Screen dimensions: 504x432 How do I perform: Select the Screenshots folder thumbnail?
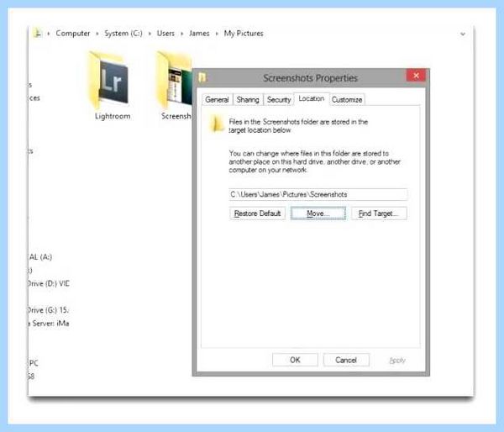175,81
